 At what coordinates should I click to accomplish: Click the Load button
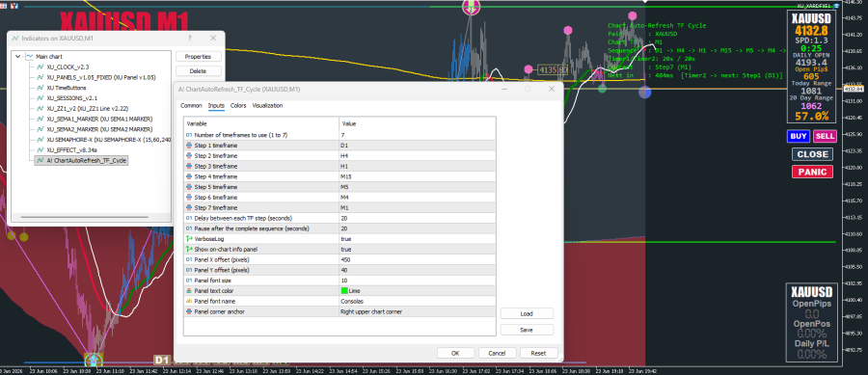pos(527,313)
